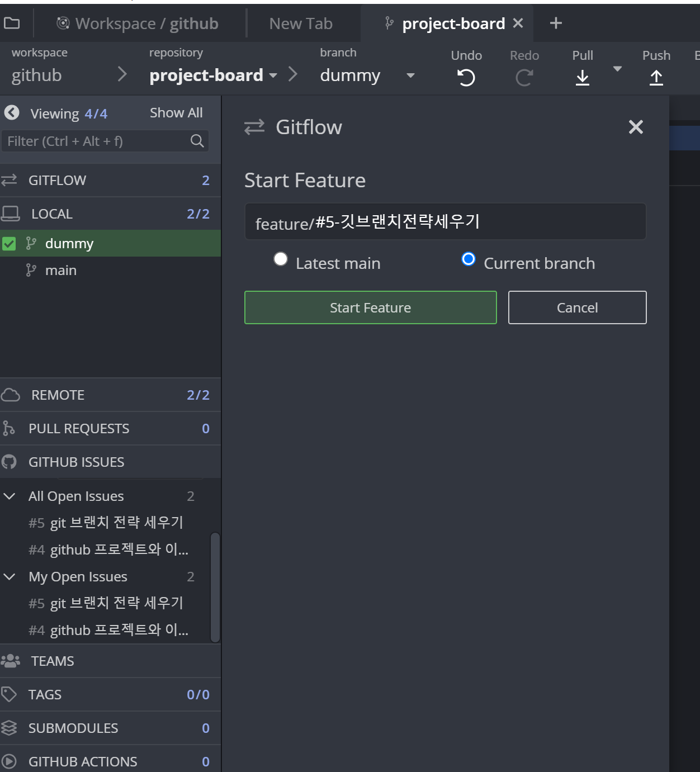Click the breadcrumb chevron after github
The width and height of the screenshot is (700, 772).
(122, 74)
